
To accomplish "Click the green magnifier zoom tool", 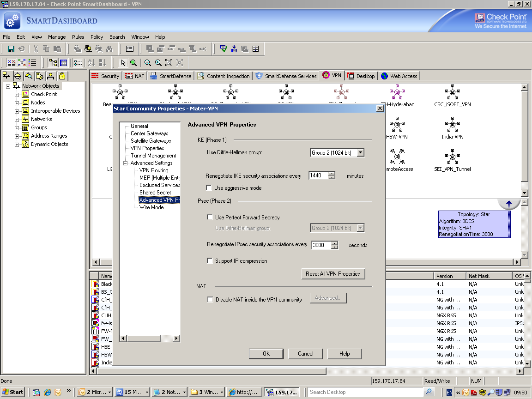I will pyautogui.click(x=133, y=62).
